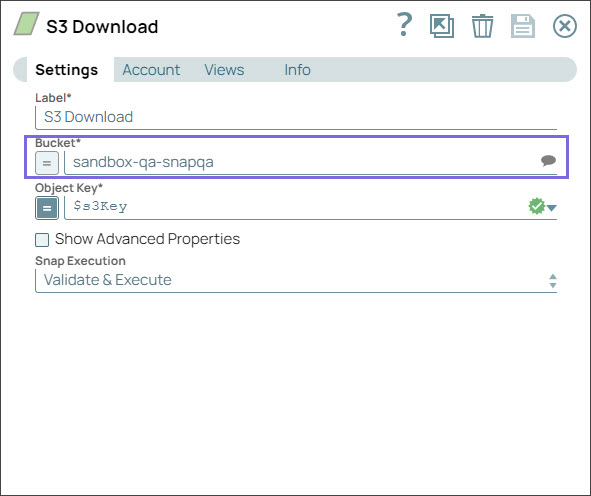Switch to the Settings tab
The width and height of the screenshot is (591, 496).
click(x=66, y=70)
